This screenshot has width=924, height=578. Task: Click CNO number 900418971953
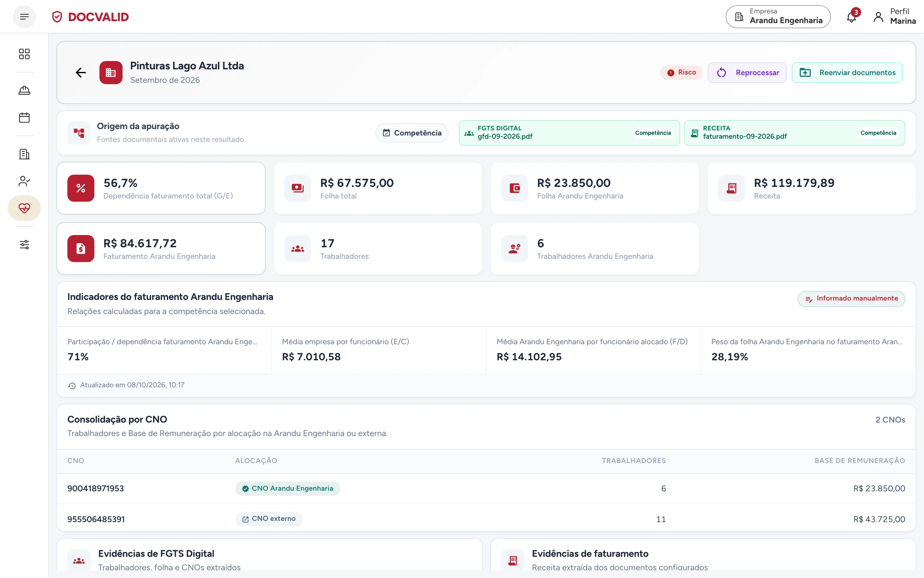tap(96, 488)
